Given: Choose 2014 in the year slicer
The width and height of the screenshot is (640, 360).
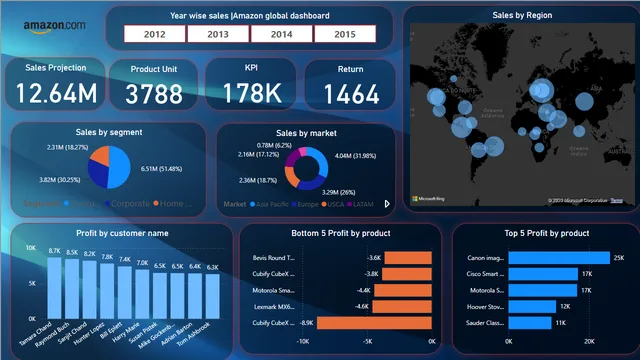Looking at the screenshot, I should (282, 34).
